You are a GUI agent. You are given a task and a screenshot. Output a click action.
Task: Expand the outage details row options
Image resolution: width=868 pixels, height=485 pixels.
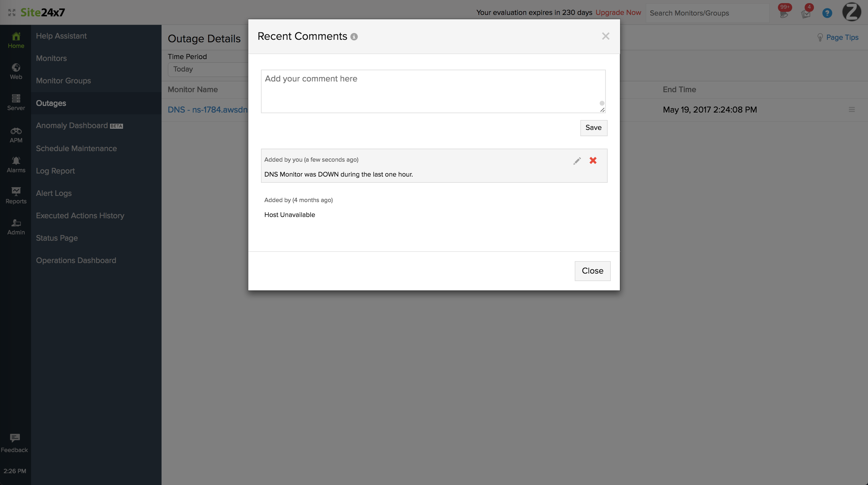click(x=852, y=109)
